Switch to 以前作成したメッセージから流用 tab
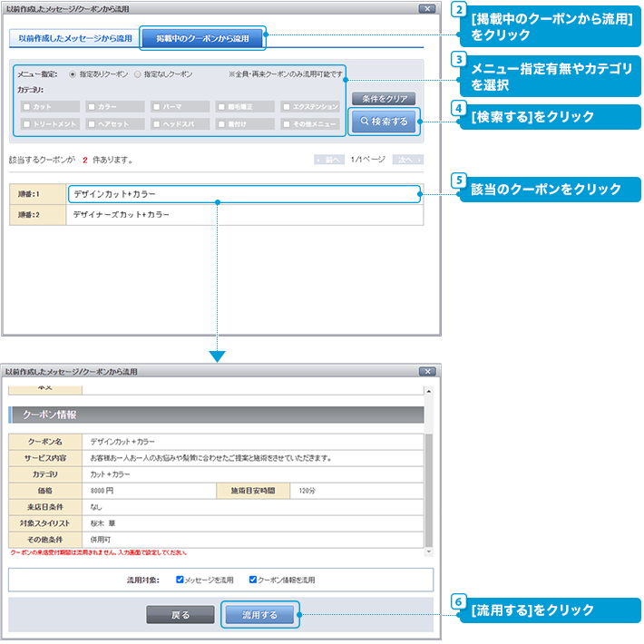 click(74, 38)
